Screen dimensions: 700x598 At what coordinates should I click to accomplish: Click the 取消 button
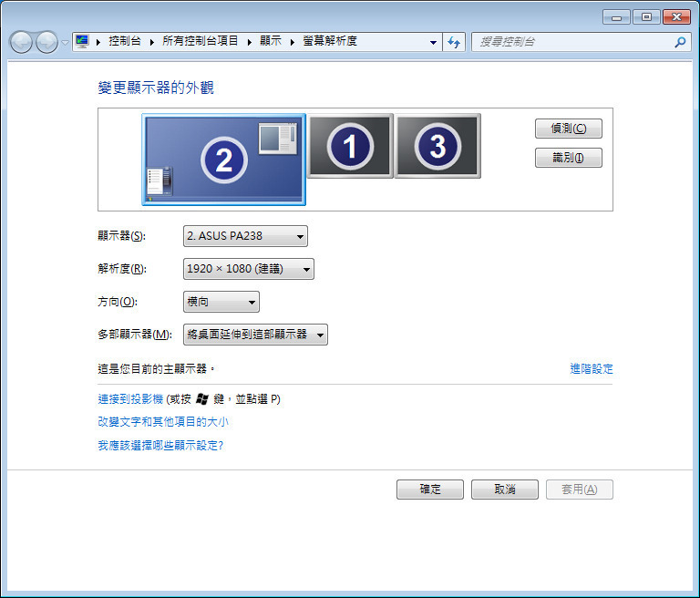point(505,490)
